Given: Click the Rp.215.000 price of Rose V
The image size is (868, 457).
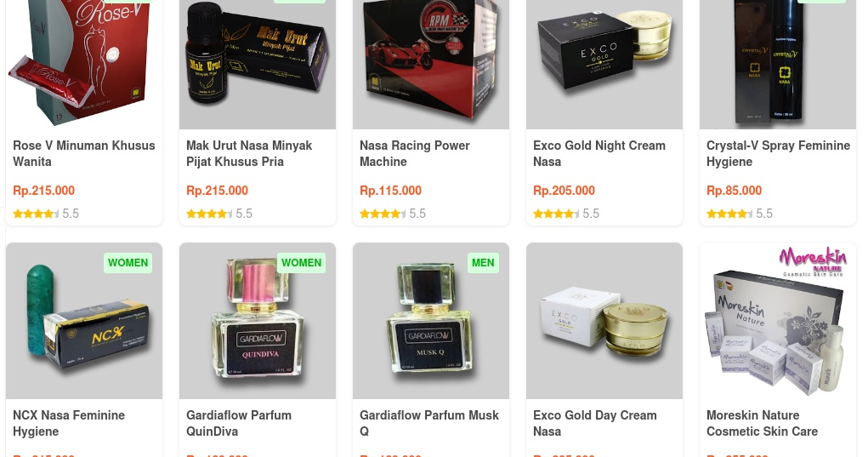Looking at the screenshot, I should coord(43,191).
